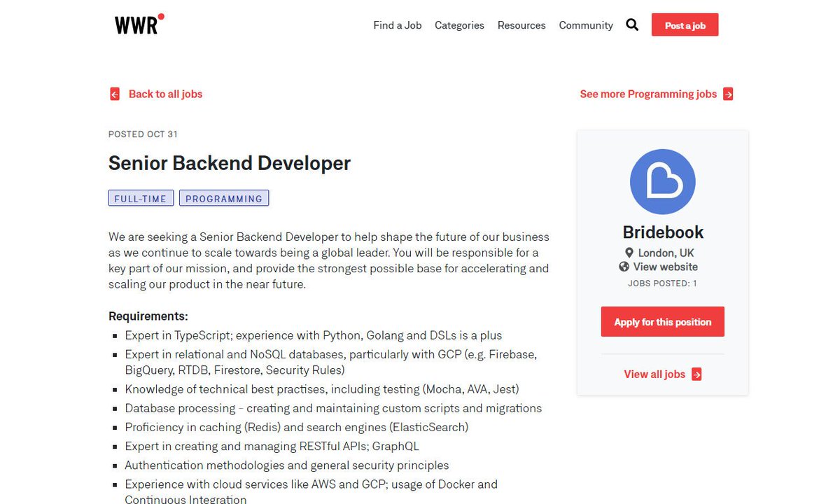
Task: Open the WWR logo homepage
Action: pyautogui.click(x=139, y=24)
